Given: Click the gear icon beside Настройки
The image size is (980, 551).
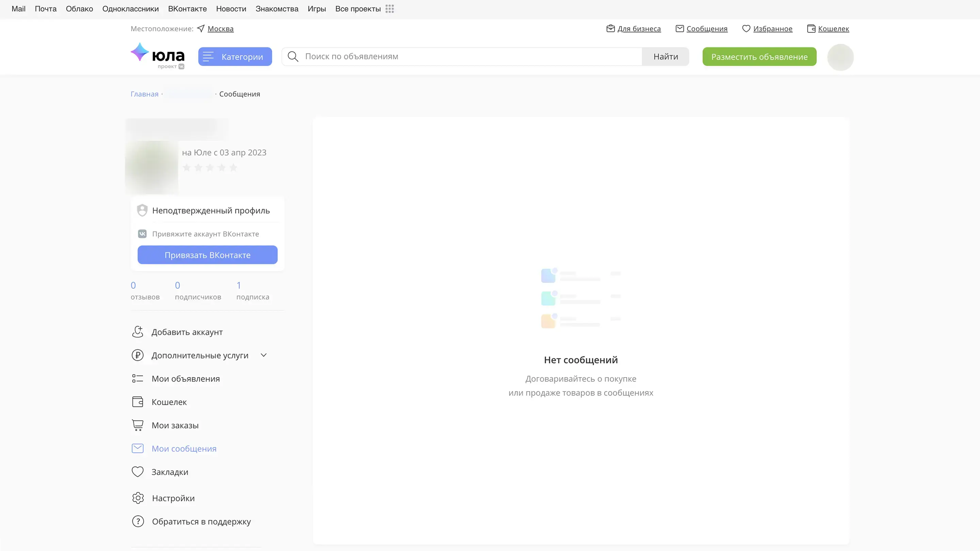Looking at the screenshot, I should pos(138,498).
